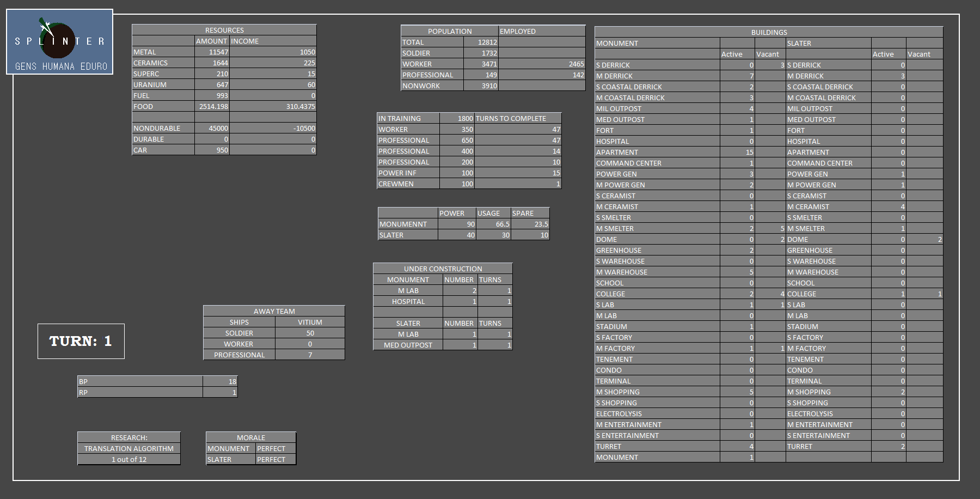The image size is (980, 499).
Task: Select the RESOURCES table header
Action: tap(224, 31)
